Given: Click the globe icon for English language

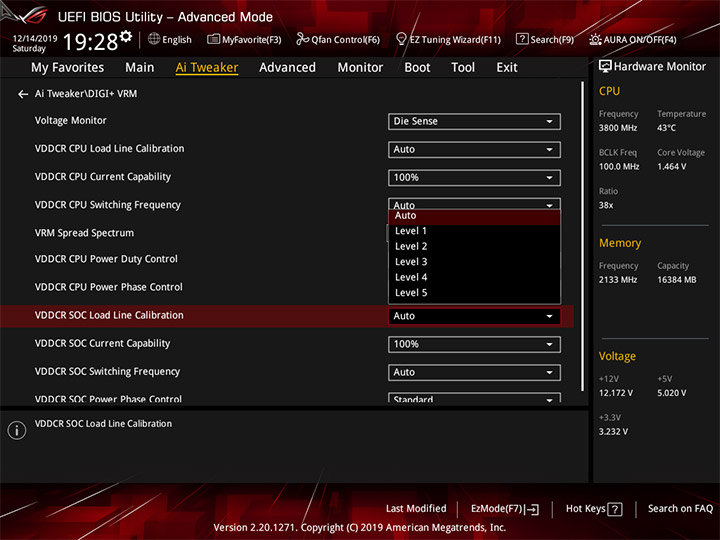Looking at the screenshot, I should (154, 39).
